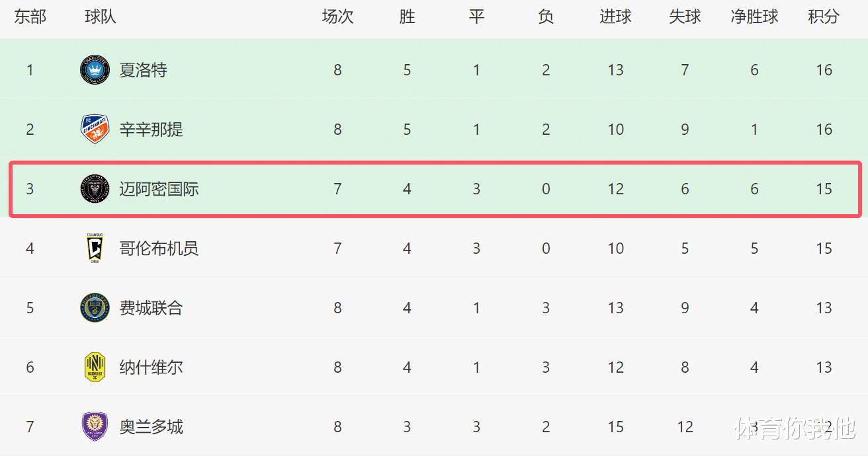
Task: Click the Nashville SC yellow logo
Action: pos(95,367)
